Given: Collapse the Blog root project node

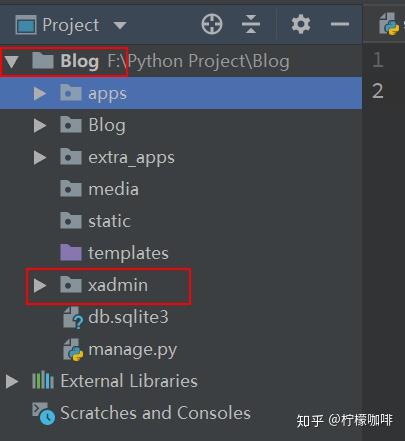Looking at the screenshot, I should 12,62.
